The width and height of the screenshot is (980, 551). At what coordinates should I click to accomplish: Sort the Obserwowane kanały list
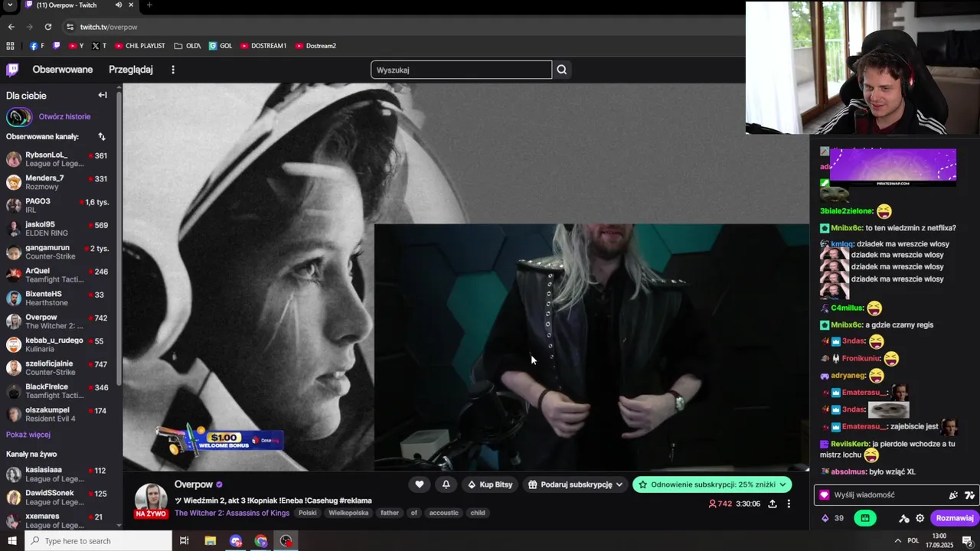click(102, 136)
